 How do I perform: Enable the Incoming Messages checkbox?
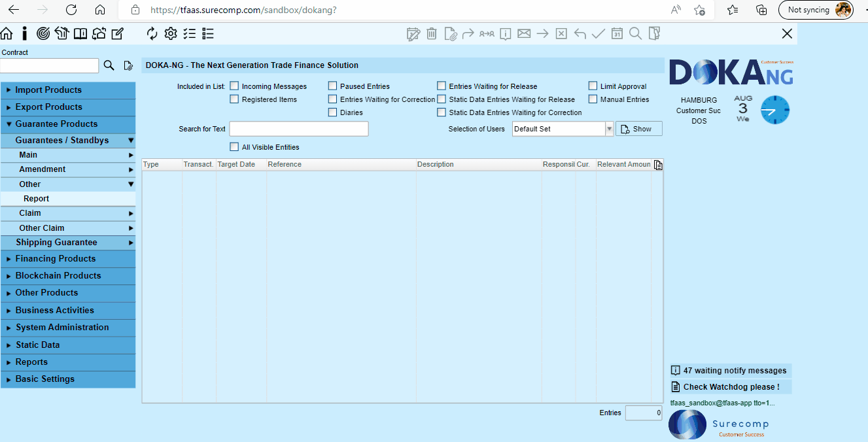(x=234, y=86)
